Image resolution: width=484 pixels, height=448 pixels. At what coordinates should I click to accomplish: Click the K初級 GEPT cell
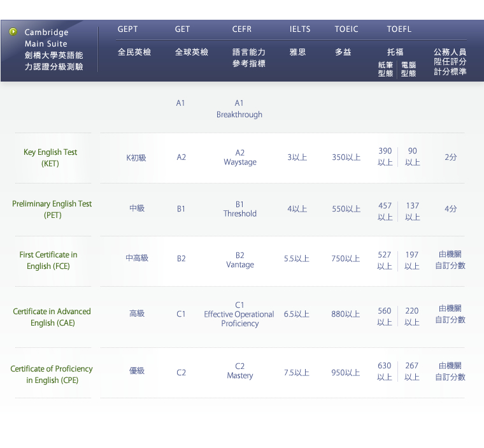tap(136, 158)
